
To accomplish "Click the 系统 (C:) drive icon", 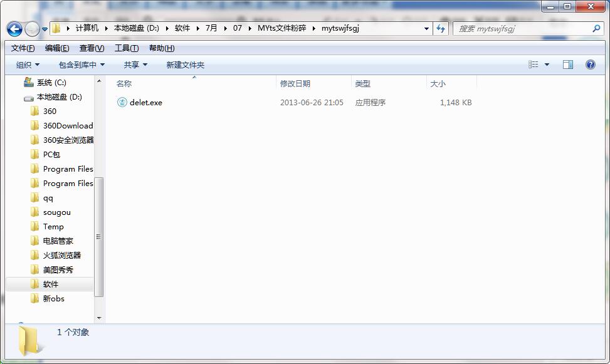I will click(29, 82).
